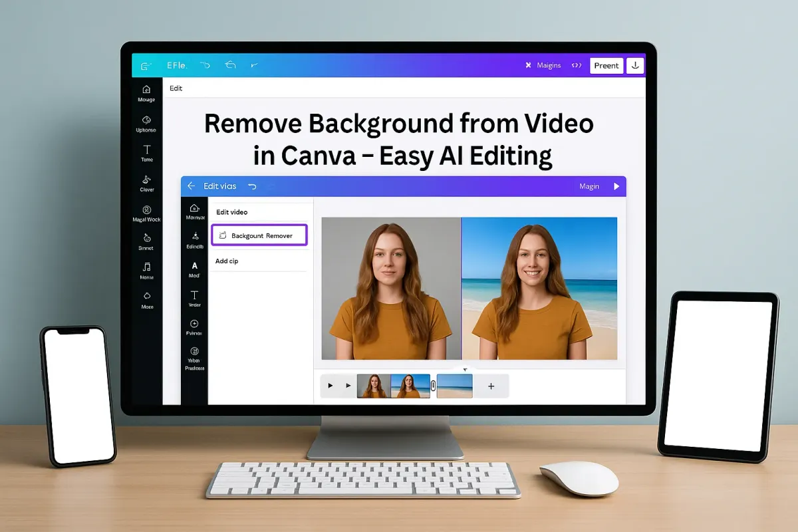Image resolution: width=798 pixels, height=532 pixels.
Task: Open the EFle. menu
Action: point(177,65)
